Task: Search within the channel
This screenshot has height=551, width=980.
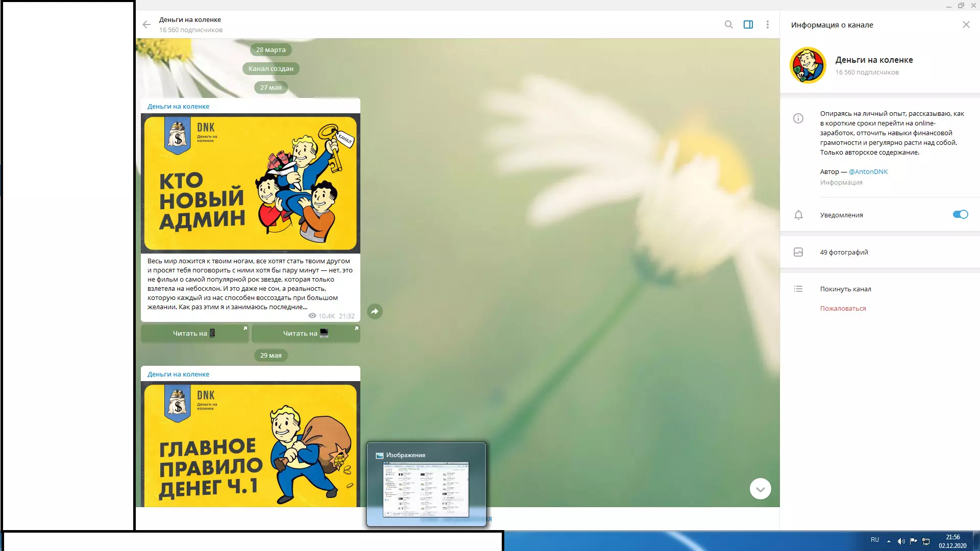Action: 729,24
